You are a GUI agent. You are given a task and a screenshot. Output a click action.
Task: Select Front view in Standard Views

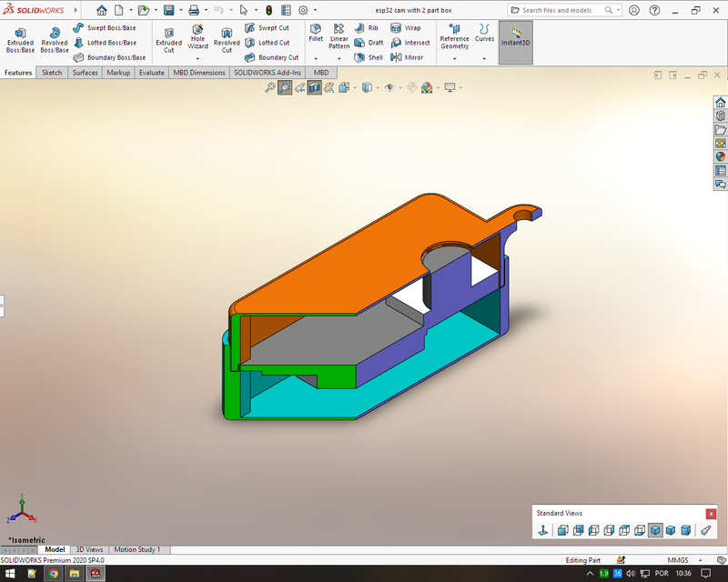coord(563,529)
